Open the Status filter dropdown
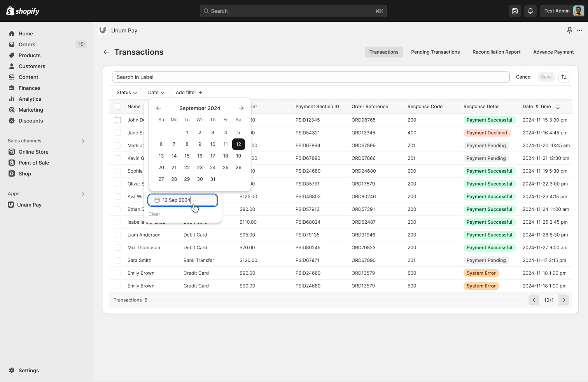The image size is (588, 382). pos(127,93)
